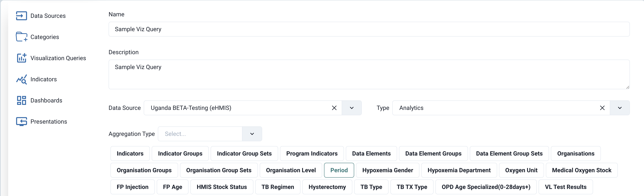The height and width of the screenshot is (196, 644).
Task: Choose the HMIS Stock Status button
Action: click(x=222, y=187)
